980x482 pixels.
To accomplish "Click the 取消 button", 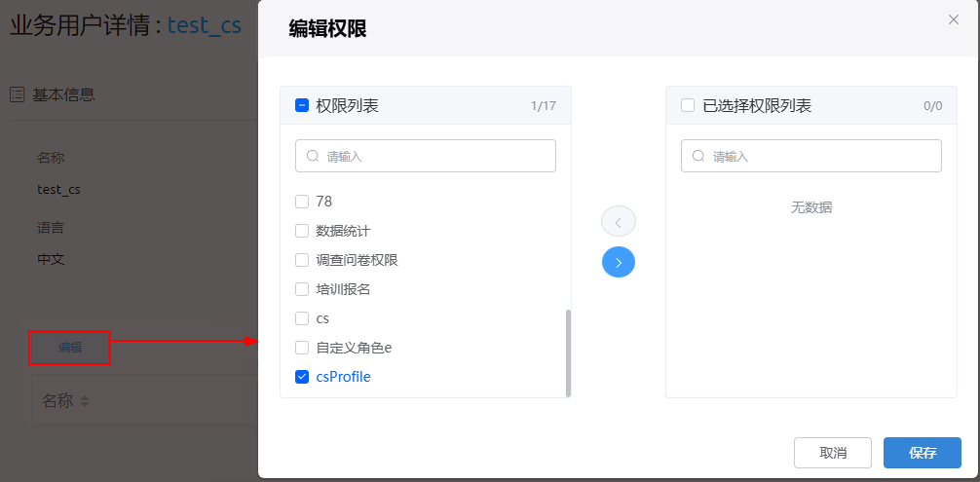I will (833, 453).
